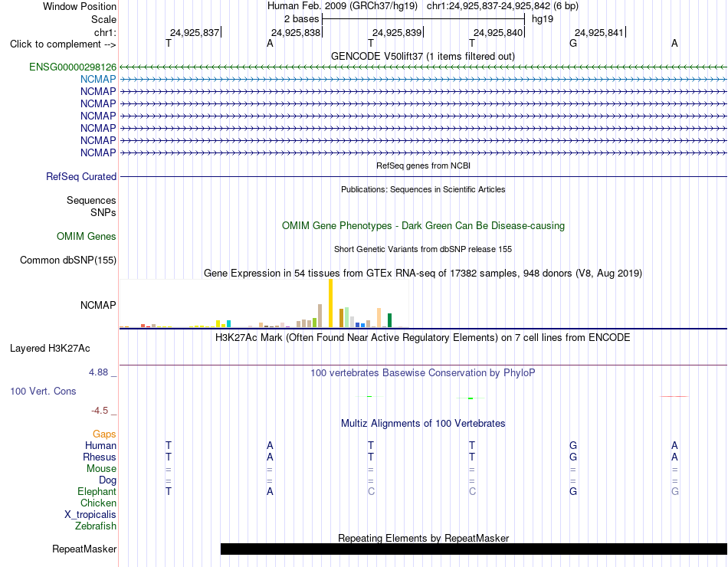Viewport: 728px width, 567px height.
Task: Click position label 24,925,837 on the ruler
Action: pos(195,32)
